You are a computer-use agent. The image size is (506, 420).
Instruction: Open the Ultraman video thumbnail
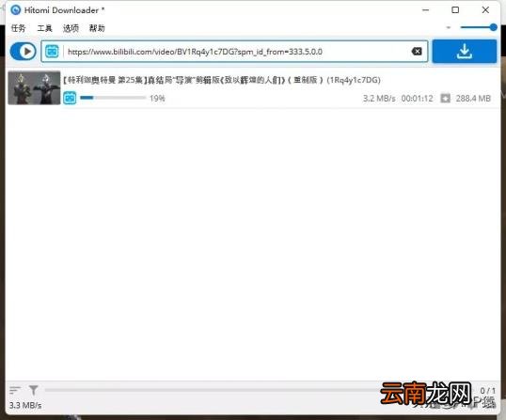point(34,87)
